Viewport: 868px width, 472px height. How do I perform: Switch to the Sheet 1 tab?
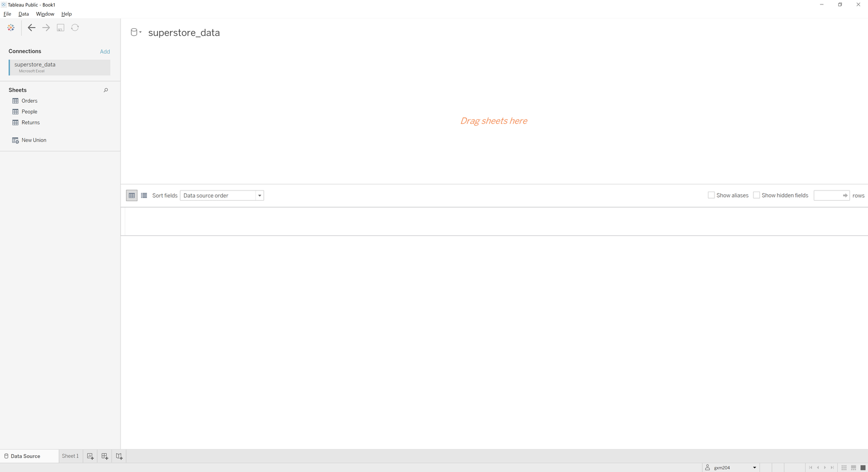click(x=70, y=456)
